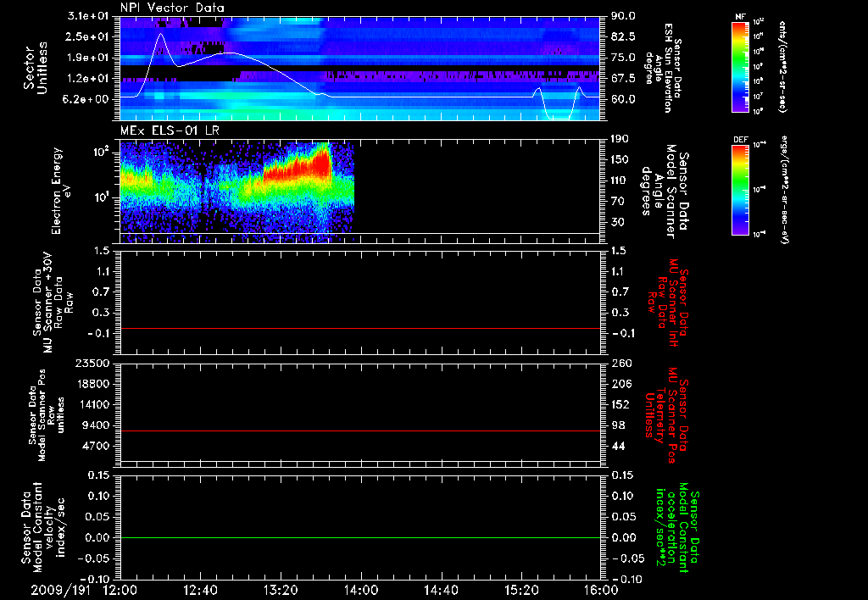Click the white sun elevation curve's tallest peak
The width and height of the screenshot is (868, 600).
160,34
